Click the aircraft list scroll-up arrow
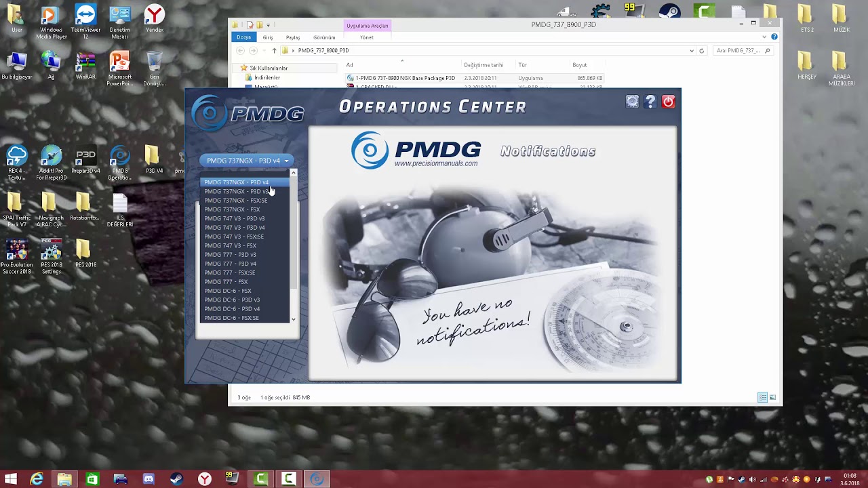This screenshot has width=868, height=488. coord(294,174)
